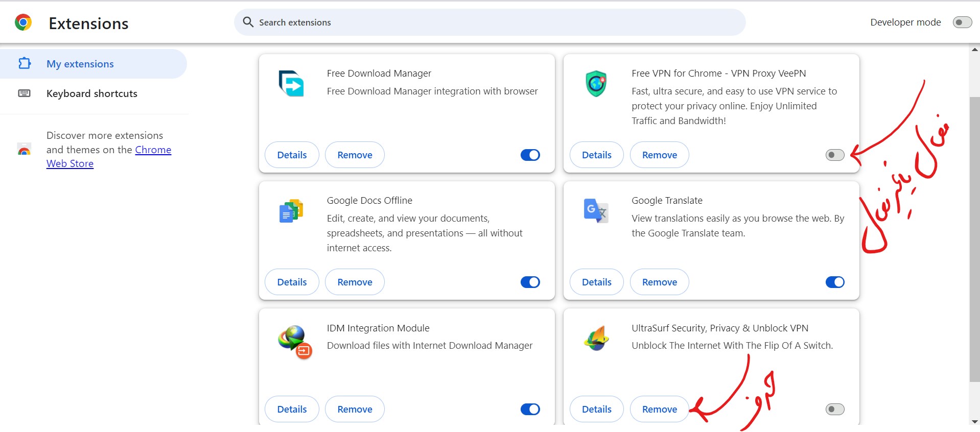Viewport: 980px width, 432px height.
Task: Click the 'Google Docs Offline' title text
Action: (x=369, y=200)
